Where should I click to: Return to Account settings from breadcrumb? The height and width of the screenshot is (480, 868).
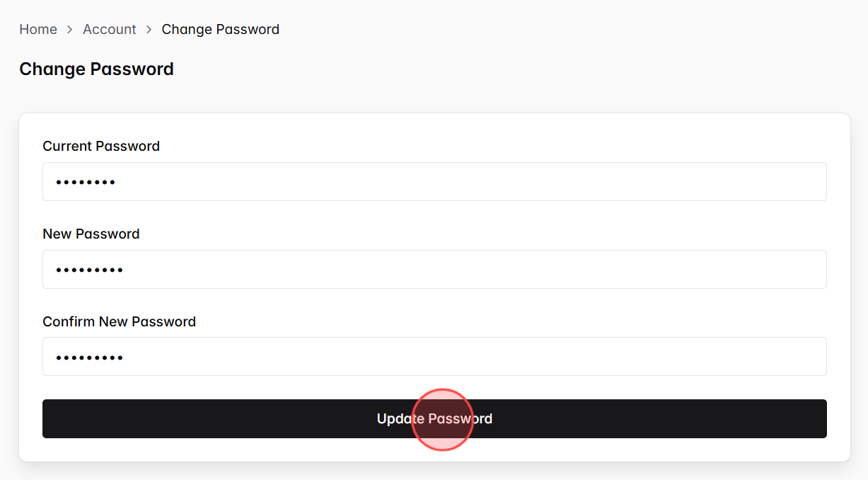[110, 29]
